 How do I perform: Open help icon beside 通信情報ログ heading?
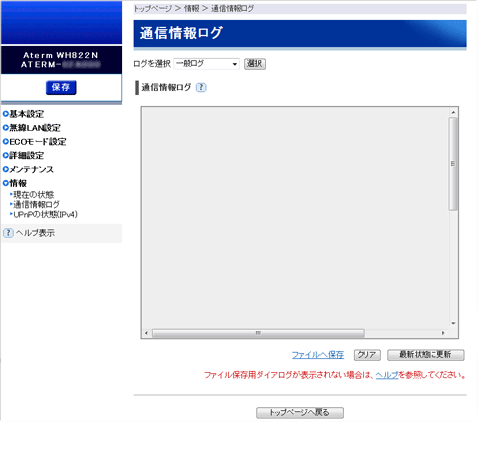pos(201,87)
